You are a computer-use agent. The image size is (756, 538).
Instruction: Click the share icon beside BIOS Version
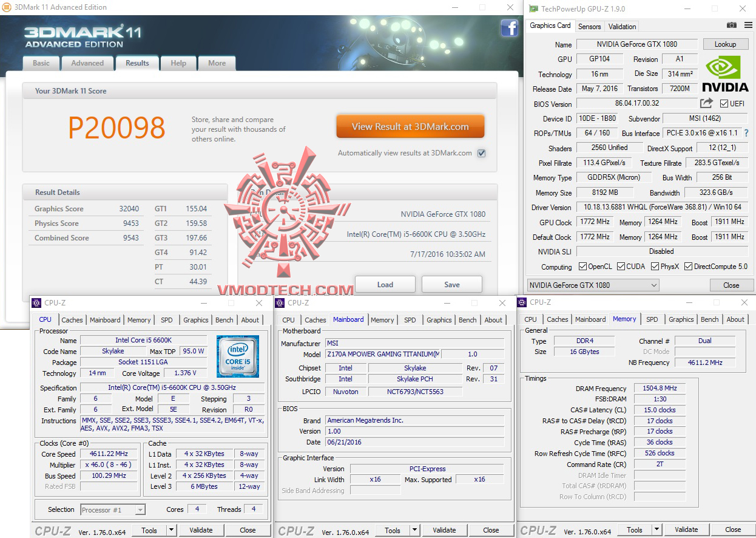[706, 103]
